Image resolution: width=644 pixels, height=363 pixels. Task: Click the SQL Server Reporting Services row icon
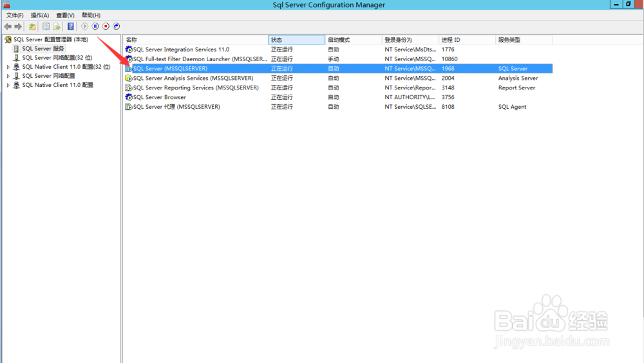129,88
